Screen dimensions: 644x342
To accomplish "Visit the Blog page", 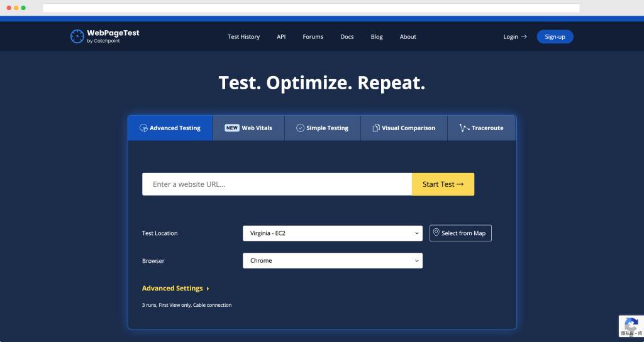I will tap(377, 37).
